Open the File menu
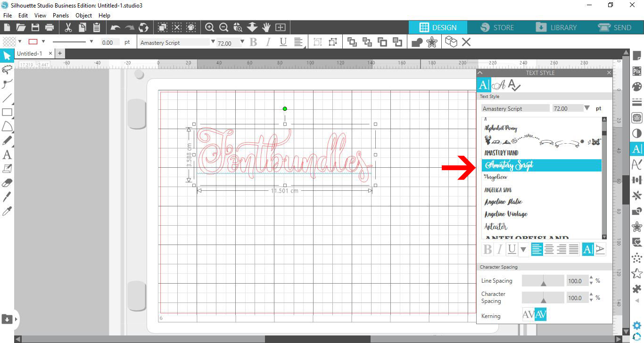The image size is (644, 343). pyautogui.click(x=7, y=15)
